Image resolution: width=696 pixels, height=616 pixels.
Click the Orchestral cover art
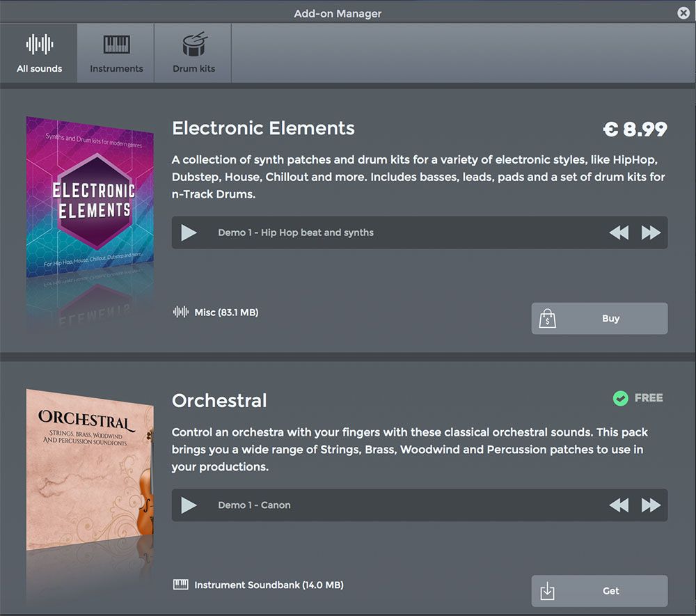tap(90, 470)
